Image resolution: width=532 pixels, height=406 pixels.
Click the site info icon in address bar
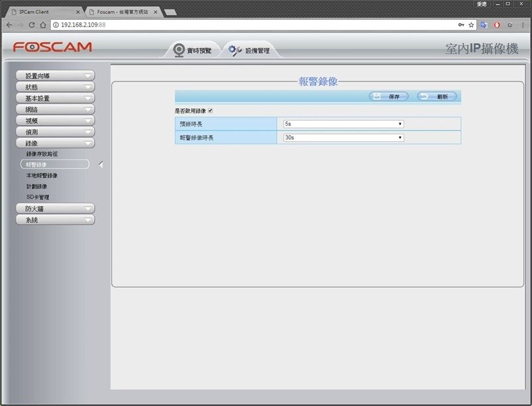[56, 25]
